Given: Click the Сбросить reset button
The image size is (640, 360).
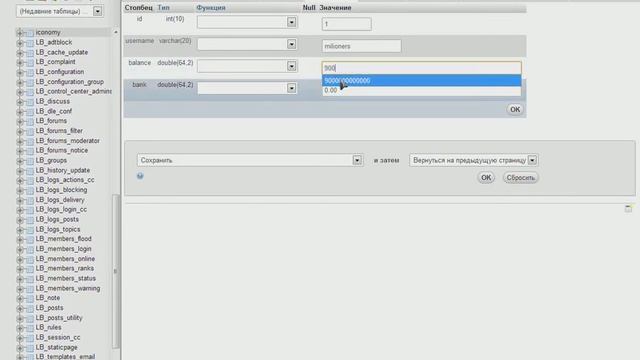Looking at the screenshot, I should [x=520, y=178].
